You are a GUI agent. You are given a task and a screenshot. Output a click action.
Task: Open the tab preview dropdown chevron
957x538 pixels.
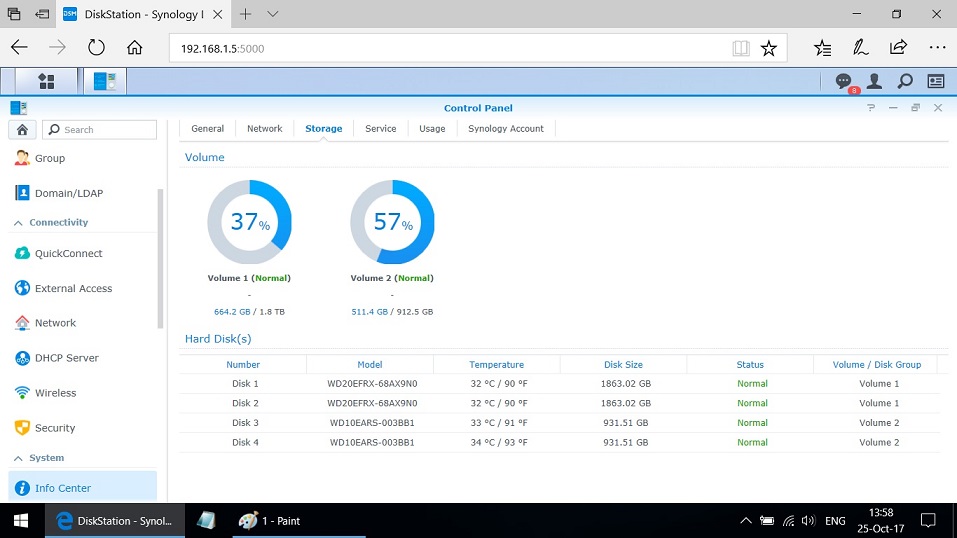(x=273, y=14)
